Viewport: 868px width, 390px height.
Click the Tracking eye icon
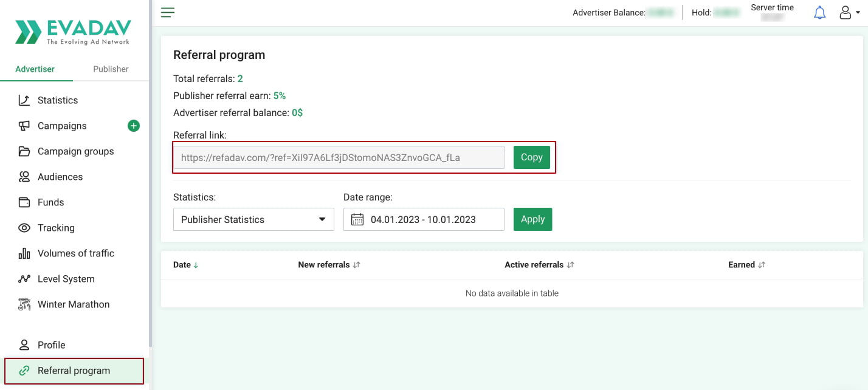click(x=24, y=228)
